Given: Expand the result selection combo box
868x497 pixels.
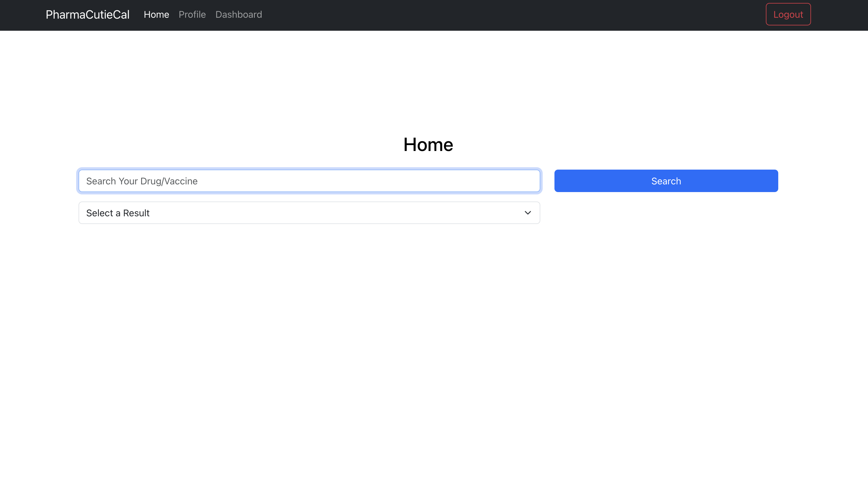Looking at the screenshot, I should [x=309, y=213].
